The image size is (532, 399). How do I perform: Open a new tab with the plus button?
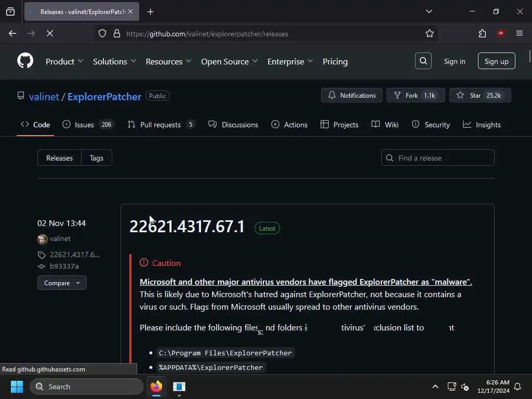point(150,12)
